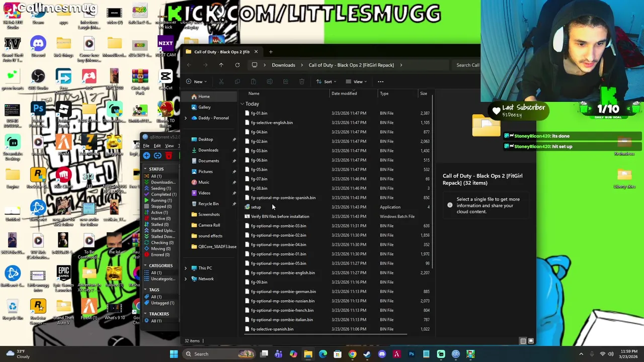Open the See more options ellipsis
The height and width of the screenshot is (362, 644).
[x=380, y=81]
